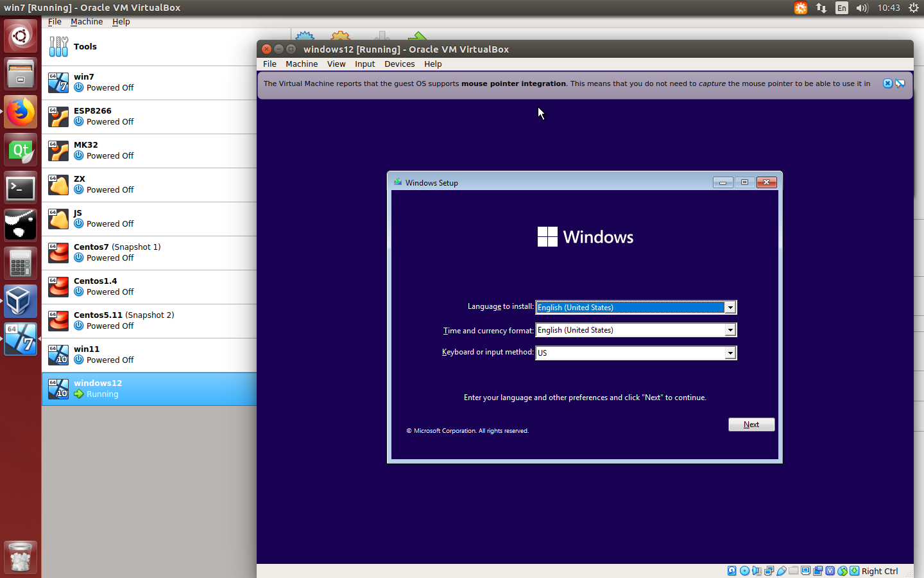Open the Devices menu in the VM window

[399, 64]
